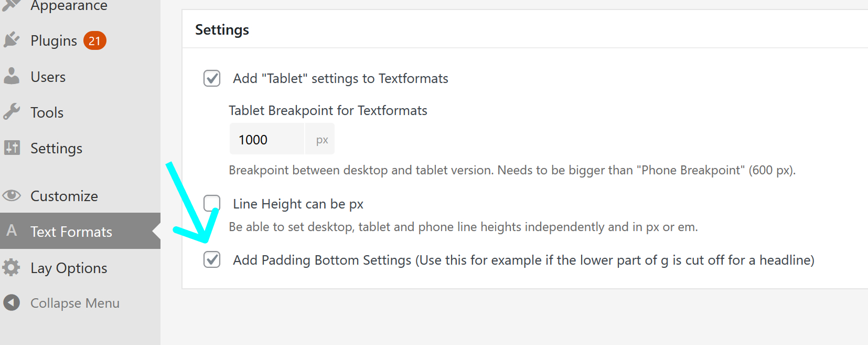Click the Collapse Menu arrow icon

point(12,302)
